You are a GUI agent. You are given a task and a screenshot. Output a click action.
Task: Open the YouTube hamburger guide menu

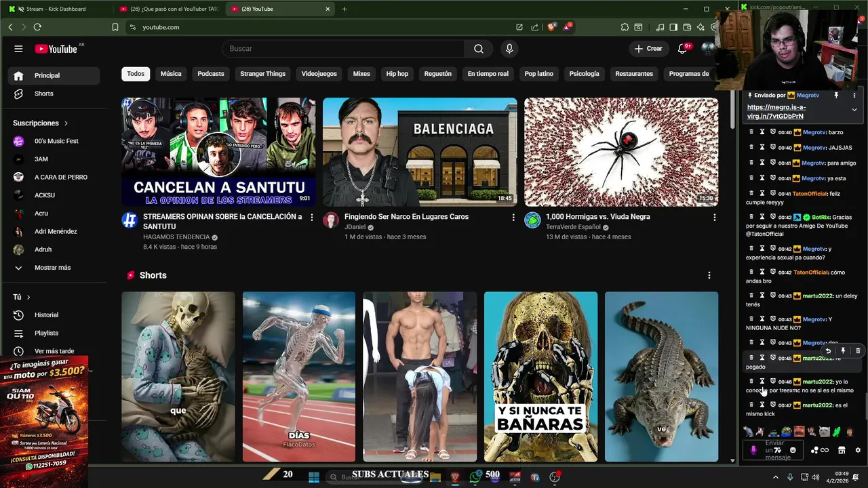pos(18,49)
